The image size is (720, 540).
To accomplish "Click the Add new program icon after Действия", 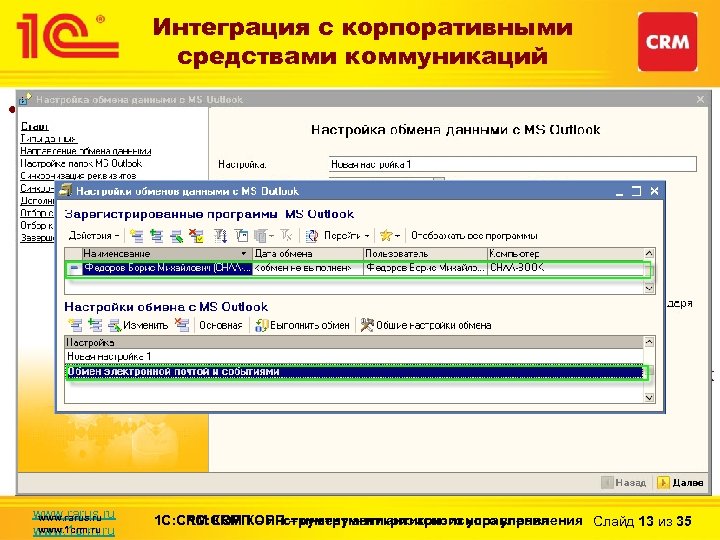I will click(136, 236).
